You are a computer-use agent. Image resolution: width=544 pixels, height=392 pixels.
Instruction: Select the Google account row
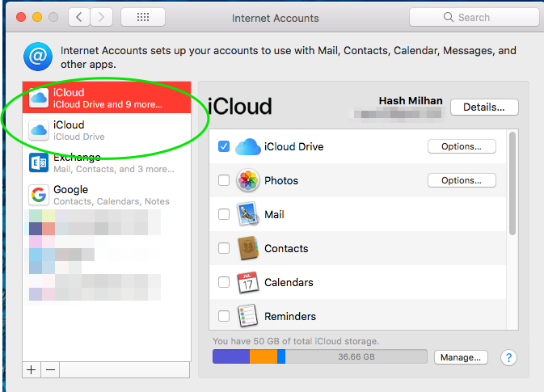(107, 195)
